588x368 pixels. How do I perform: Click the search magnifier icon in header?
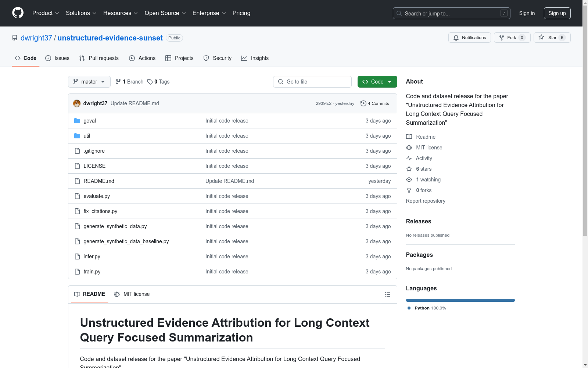tap(399, 13)
